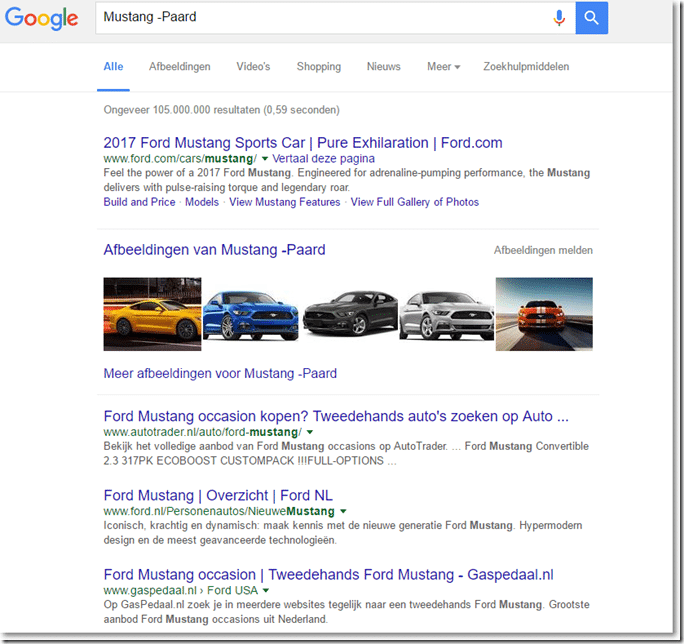Expand the Meer dropdown menu
This screenshot has width=684, height=644.
pyautogui.click(x=443, y=67)
